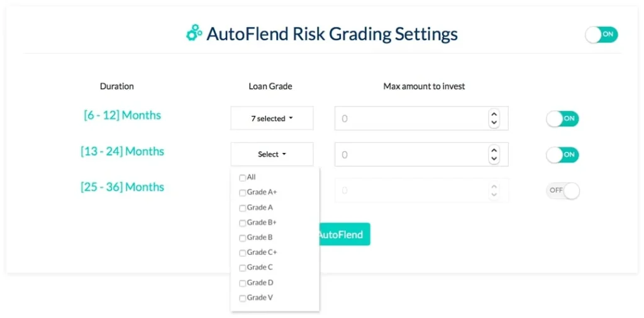Screen dimensions: 644x318
Task: Check the Grade C option
Action: tap(242, 268)
